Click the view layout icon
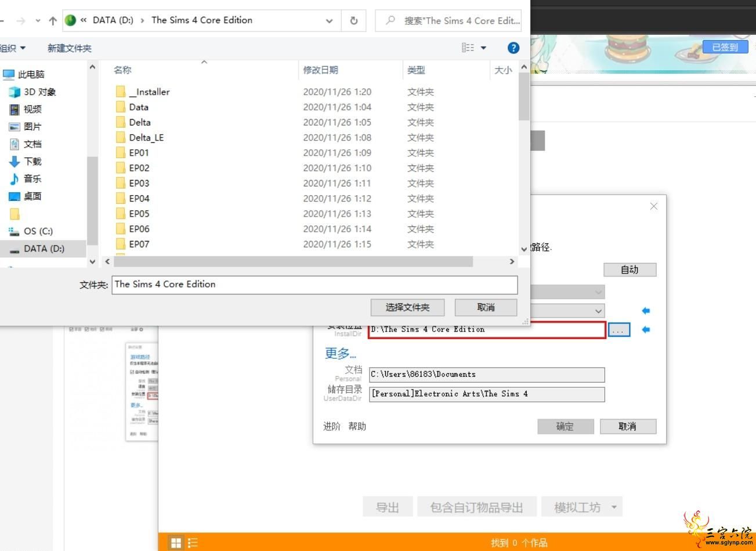This screenshot has height=551, width=756. pyautogui.click(x=468, y=48)
